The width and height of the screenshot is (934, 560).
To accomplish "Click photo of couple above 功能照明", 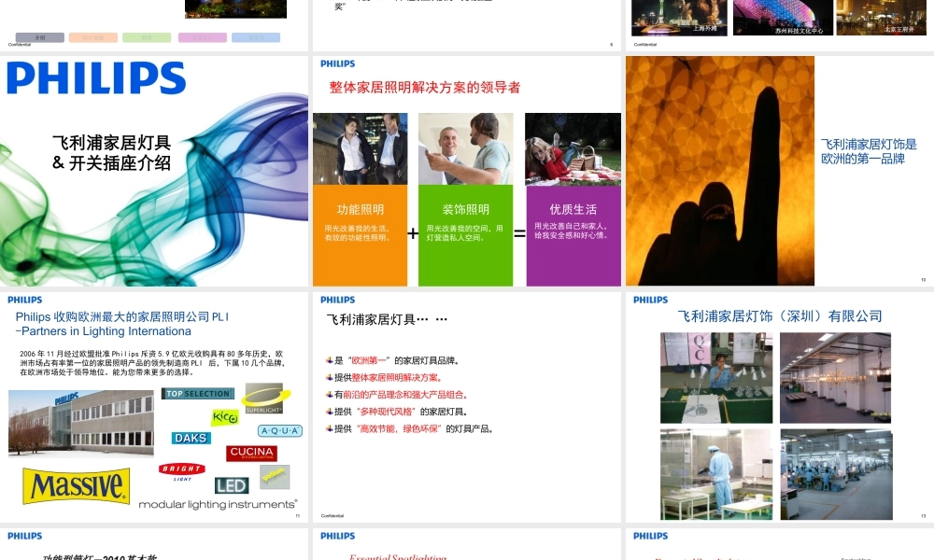I will [x=361, y=148].
